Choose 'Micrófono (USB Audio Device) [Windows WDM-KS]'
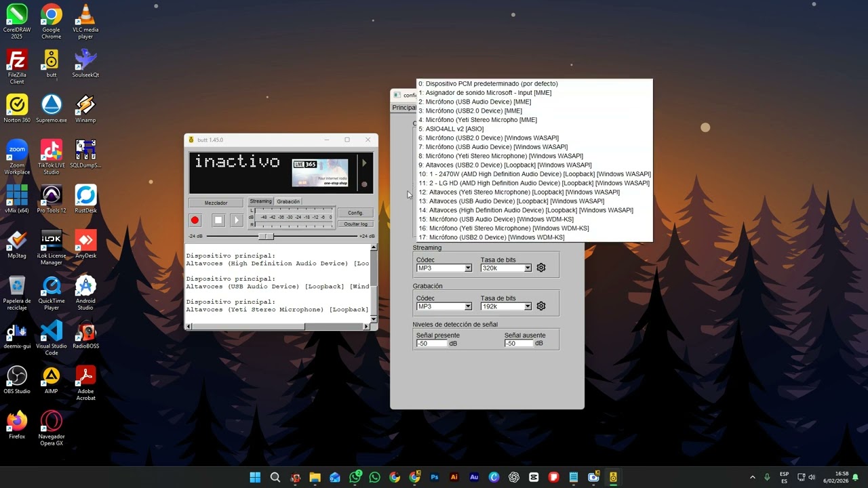The width and height of the screenshot is (868, 488). pyautogui.click(x=534, y=219)
